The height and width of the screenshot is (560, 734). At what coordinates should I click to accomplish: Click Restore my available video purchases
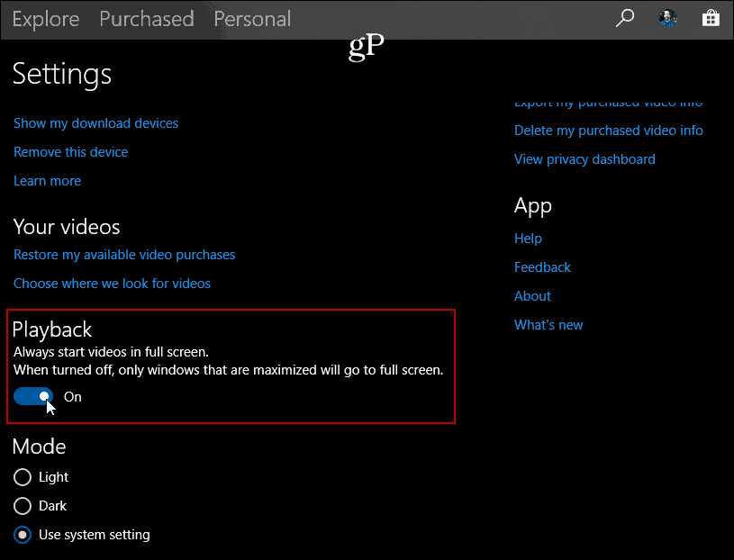pyautogui.click(x=124, y=255)
